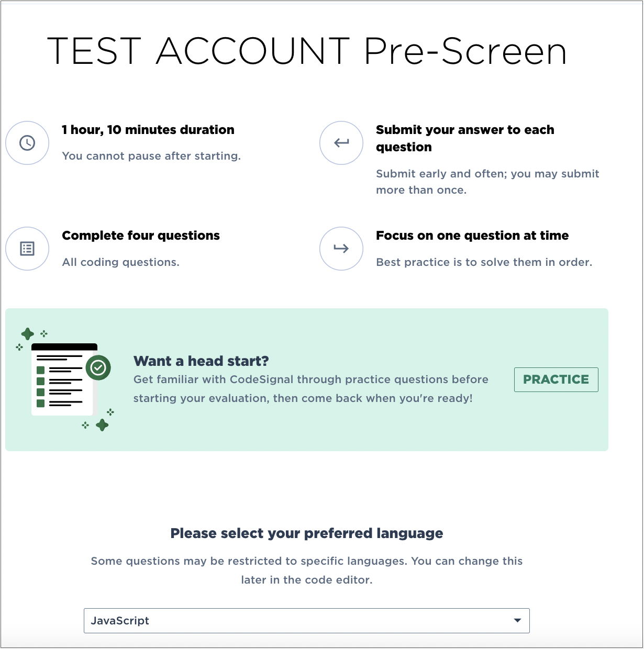This screenshot has height=649, width=644.
Task: Click the 'All coding questions.' text
Action: coord(120,262)
